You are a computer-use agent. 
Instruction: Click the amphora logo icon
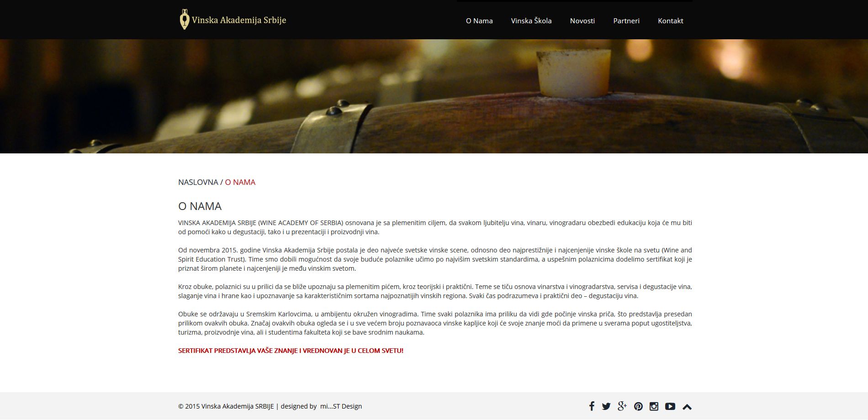(184, 20)
